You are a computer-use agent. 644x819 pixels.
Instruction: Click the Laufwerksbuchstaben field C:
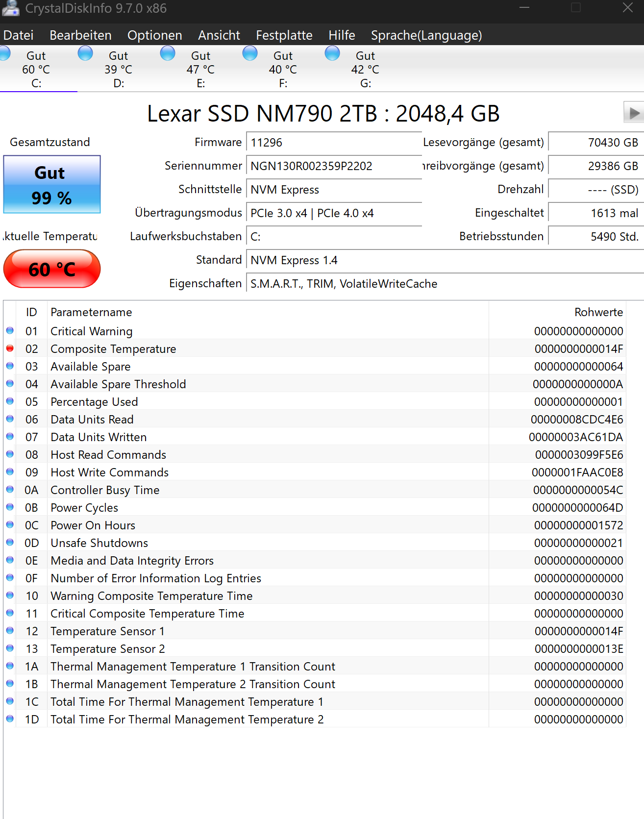click(334, 237)
